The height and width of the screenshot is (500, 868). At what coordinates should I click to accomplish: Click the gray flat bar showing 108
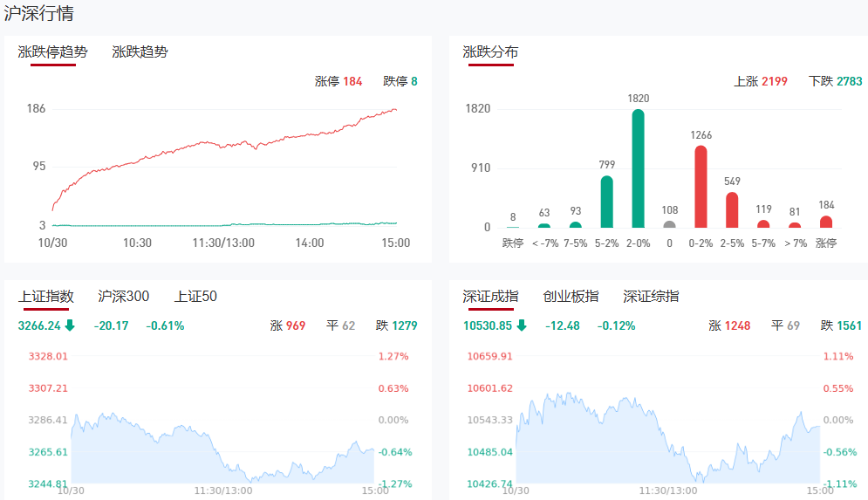pyautogui.click(x=669, y=224)
